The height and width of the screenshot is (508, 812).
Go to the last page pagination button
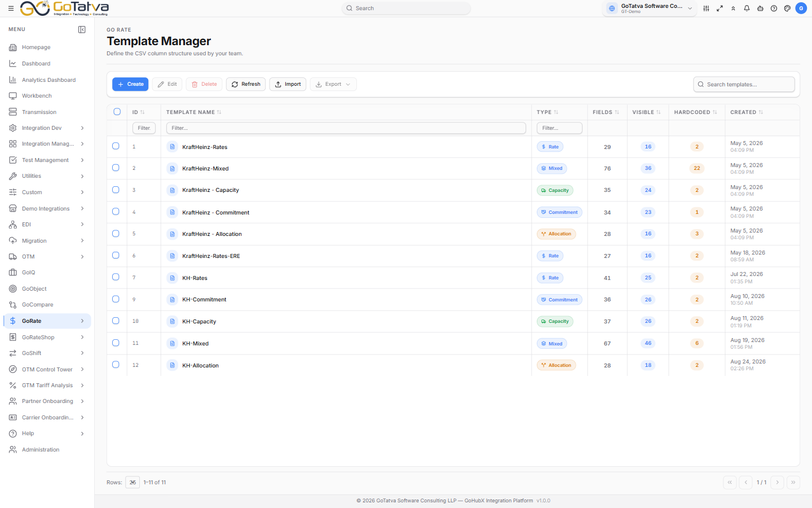click(793, 483)
